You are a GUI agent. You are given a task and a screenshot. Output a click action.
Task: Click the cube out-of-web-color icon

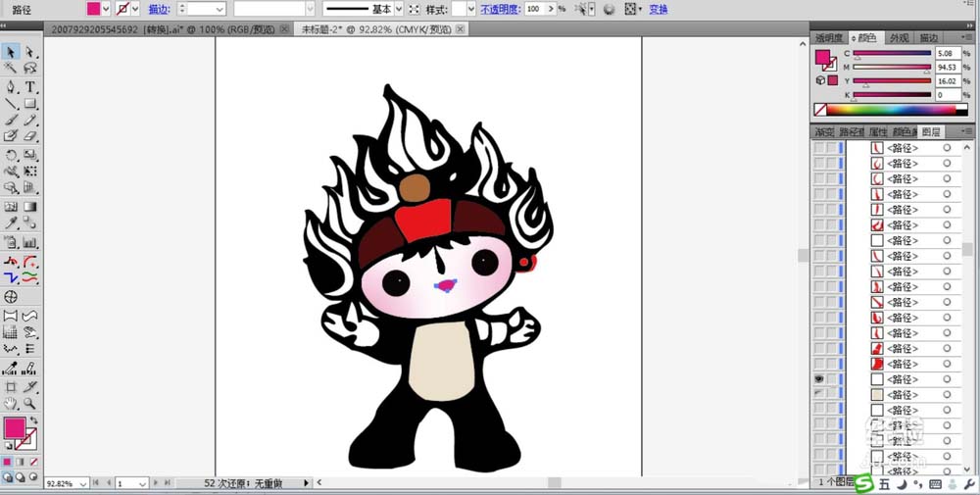point(820,80)
